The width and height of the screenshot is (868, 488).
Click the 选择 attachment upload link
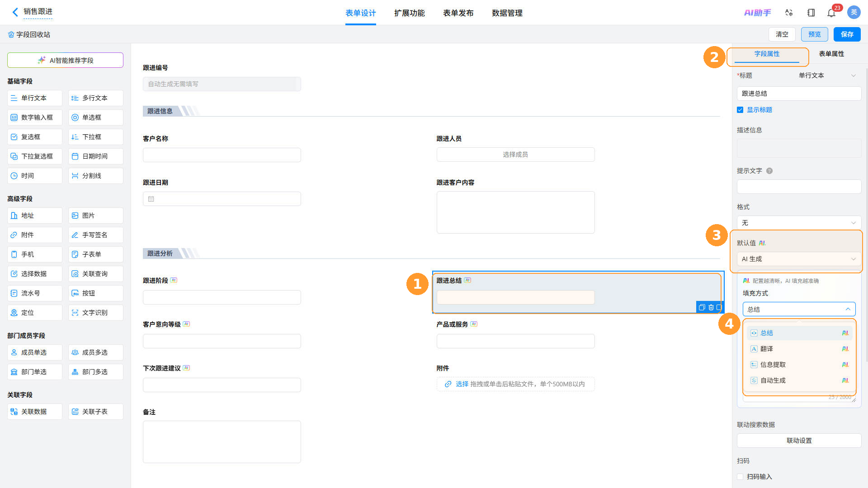462,384
